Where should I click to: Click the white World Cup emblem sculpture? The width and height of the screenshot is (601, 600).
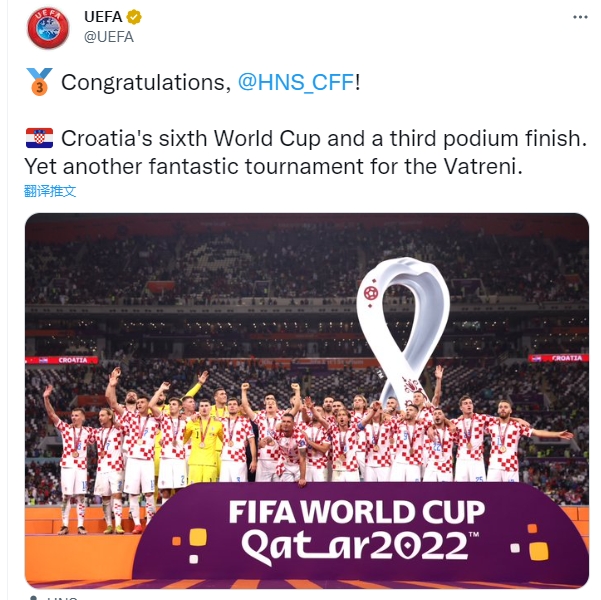pyautogui.click(x=402, y=330)
